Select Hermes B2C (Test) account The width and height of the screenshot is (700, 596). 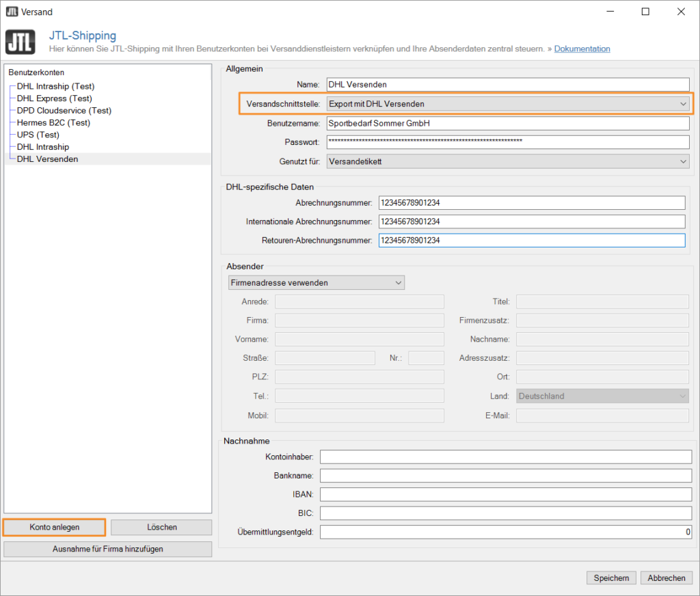point(53,123)
